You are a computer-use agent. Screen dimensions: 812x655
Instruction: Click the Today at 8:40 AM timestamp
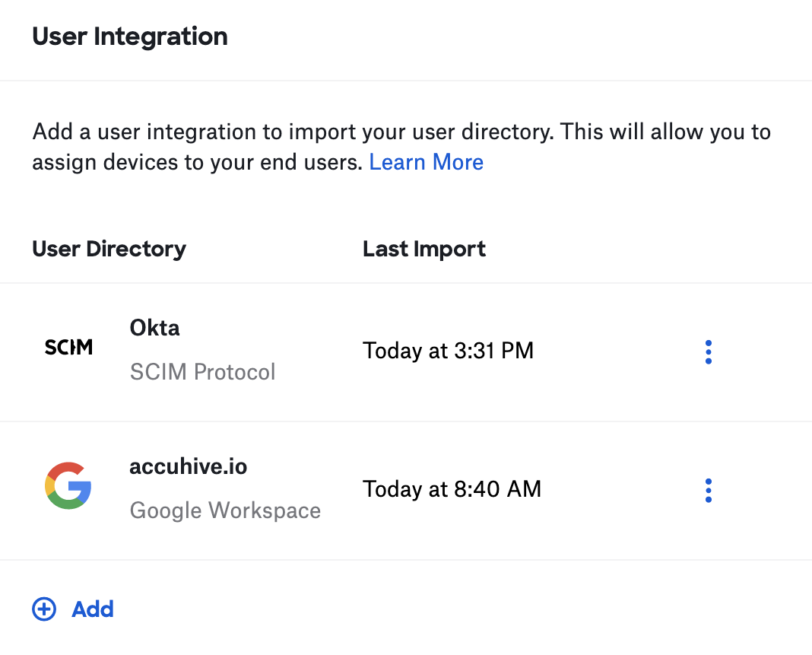click(452, 488)
